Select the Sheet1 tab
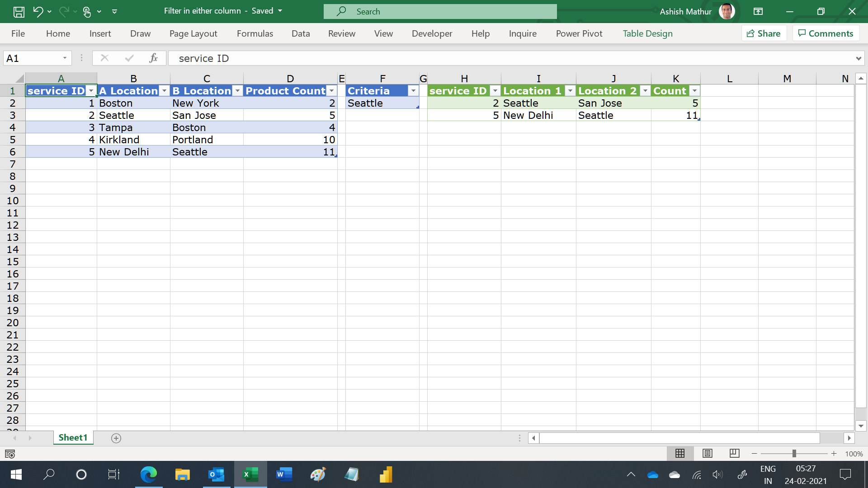 tap(73, 437)
